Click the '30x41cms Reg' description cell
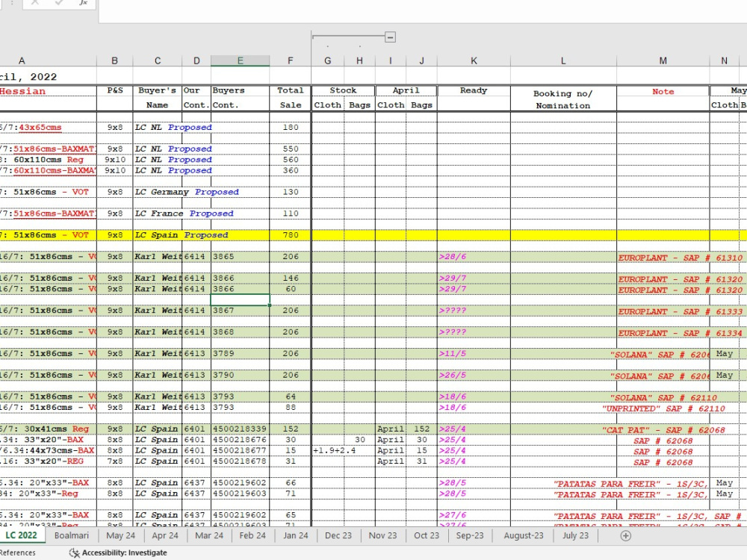Screen dimensions: 747x560 coord(48,429)
